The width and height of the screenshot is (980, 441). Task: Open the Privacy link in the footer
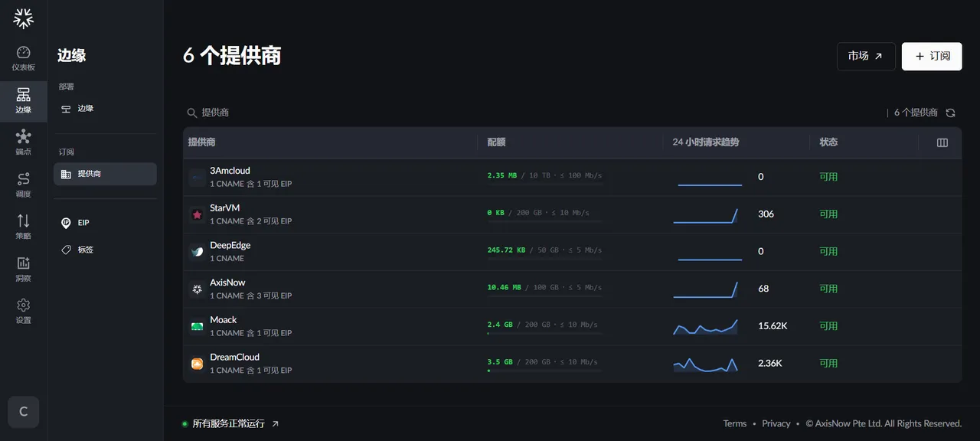click(x=776, y=423)
